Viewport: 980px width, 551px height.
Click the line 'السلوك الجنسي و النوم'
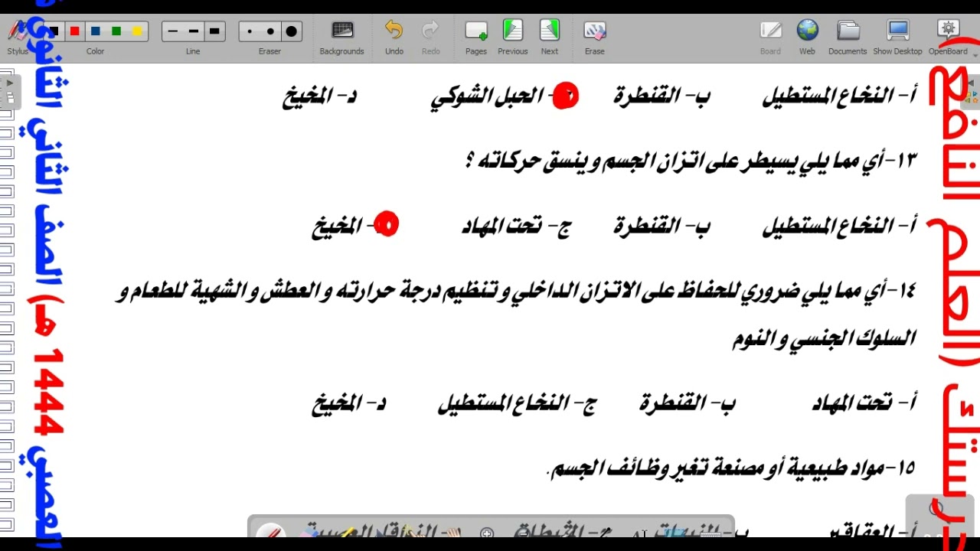(x=824, y=337)
